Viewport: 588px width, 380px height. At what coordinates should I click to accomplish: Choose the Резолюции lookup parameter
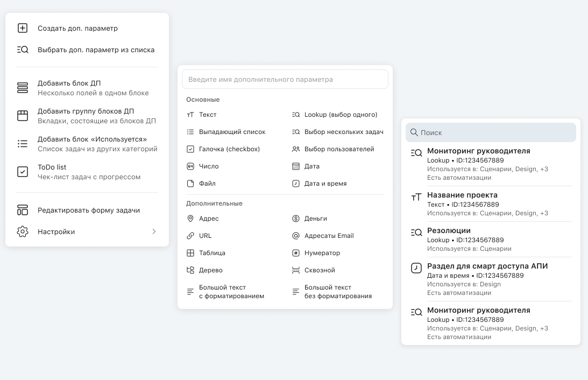[x=449, y=231]
